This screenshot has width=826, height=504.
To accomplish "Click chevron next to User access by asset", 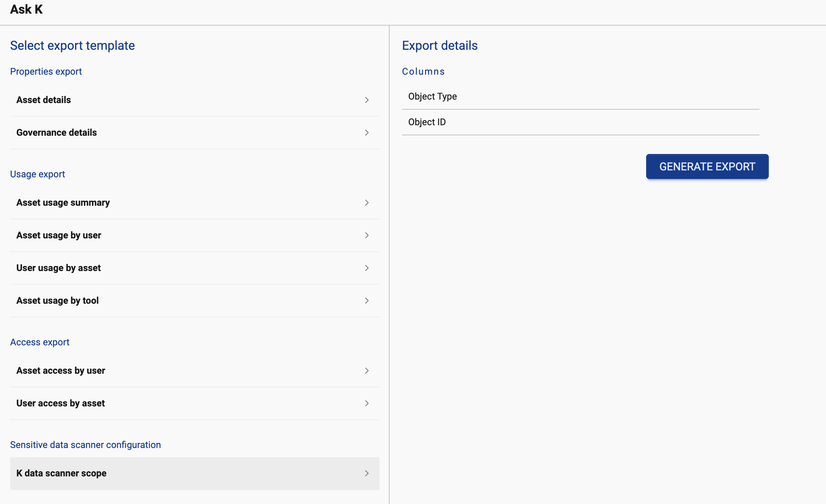I will coord(367,403).
